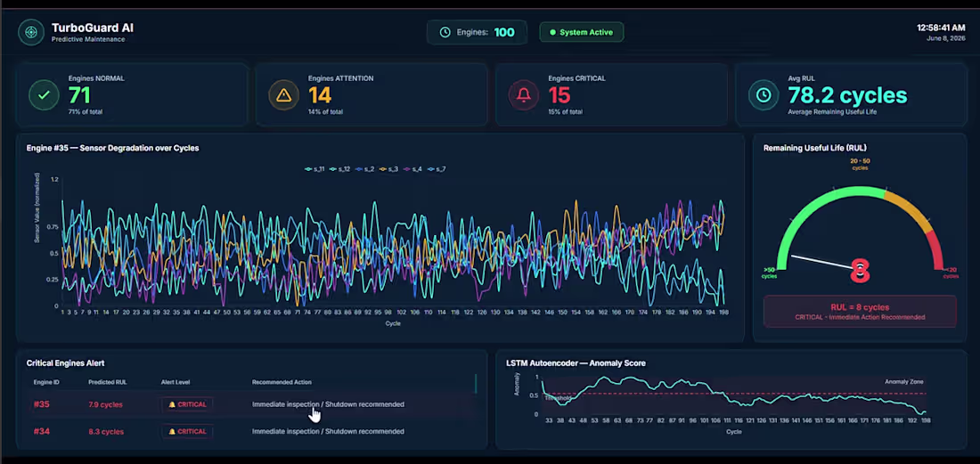Click the June 8, 2026 date

(x=945, y=38)
